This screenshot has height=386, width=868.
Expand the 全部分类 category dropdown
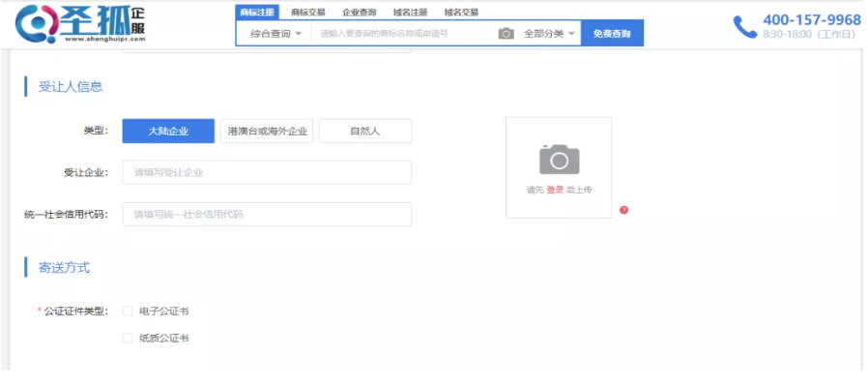tap(549, 34)
